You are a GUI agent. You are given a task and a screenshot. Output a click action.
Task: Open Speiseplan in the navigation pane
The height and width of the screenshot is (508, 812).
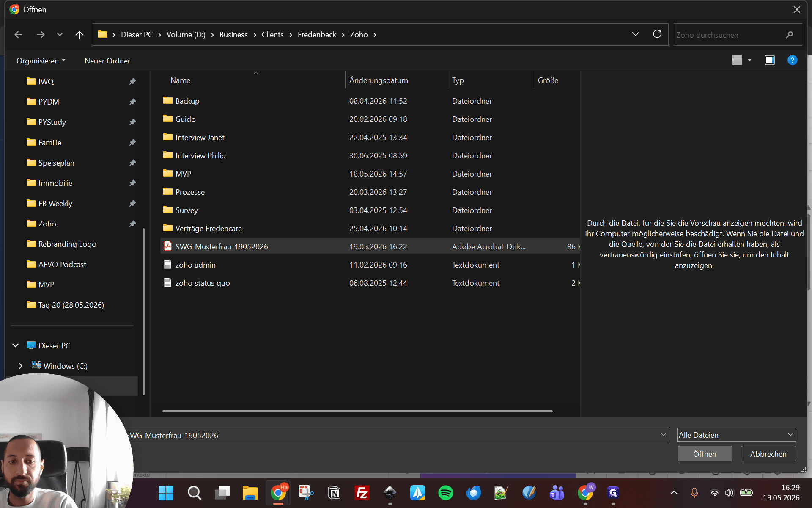pos(56,163)
